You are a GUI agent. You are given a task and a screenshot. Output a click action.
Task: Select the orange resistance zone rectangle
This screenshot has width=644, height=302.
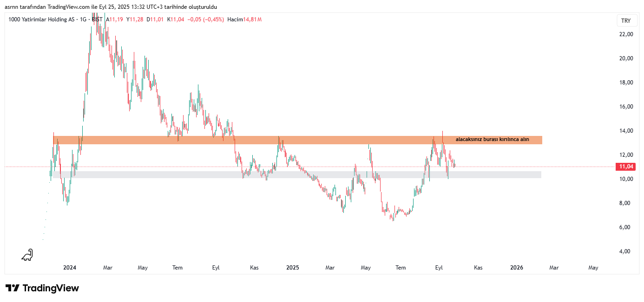pos(297,140)
